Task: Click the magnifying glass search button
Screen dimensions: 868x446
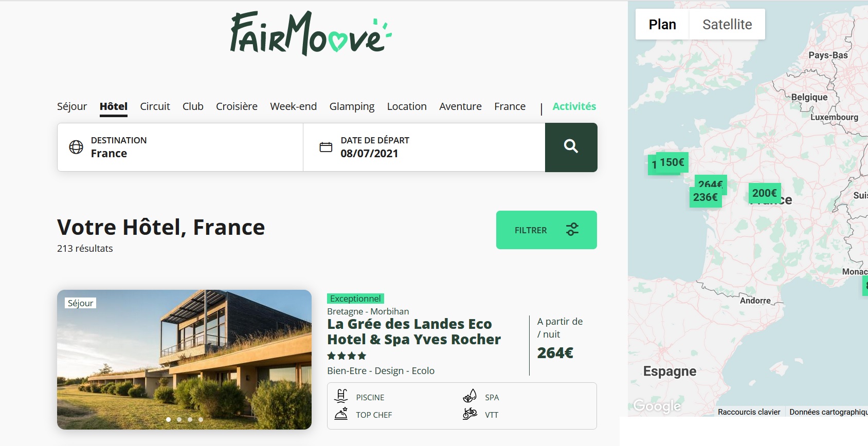Action: (x=571, y=147)
